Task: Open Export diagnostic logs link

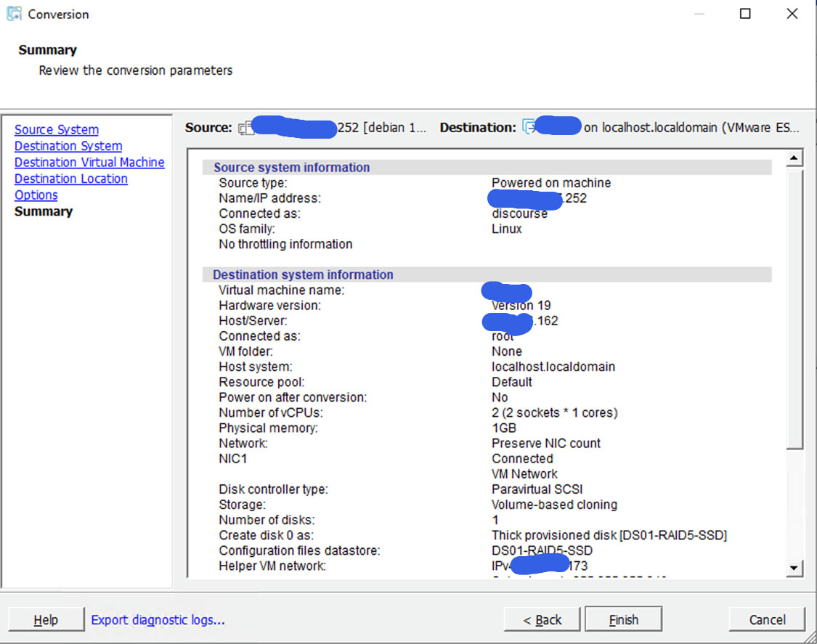Action: click(158, 620)
